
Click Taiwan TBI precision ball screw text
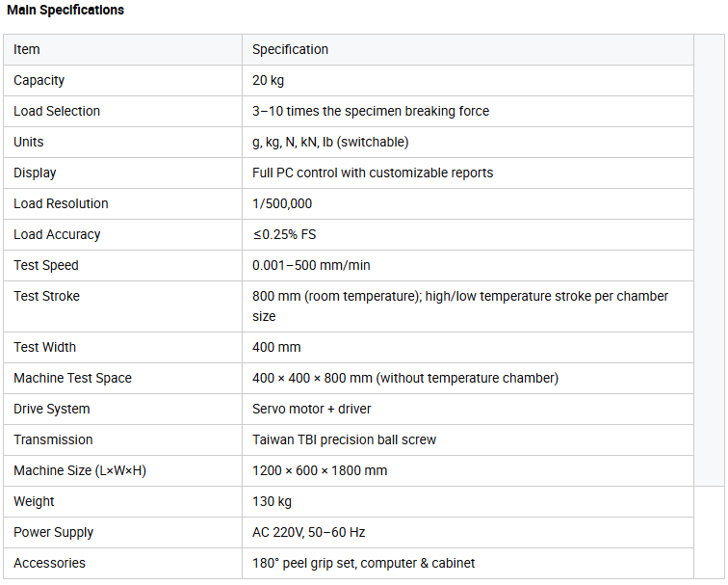click(x=344, y=440)
